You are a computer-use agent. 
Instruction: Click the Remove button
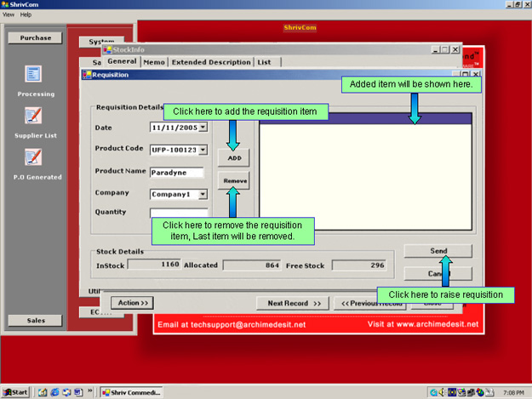234,181
